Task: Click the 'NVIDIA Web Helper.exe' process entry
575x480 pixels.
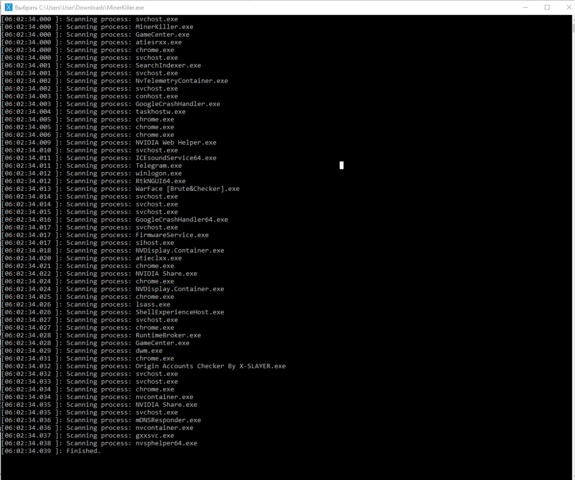Action: tap(176, 142)
